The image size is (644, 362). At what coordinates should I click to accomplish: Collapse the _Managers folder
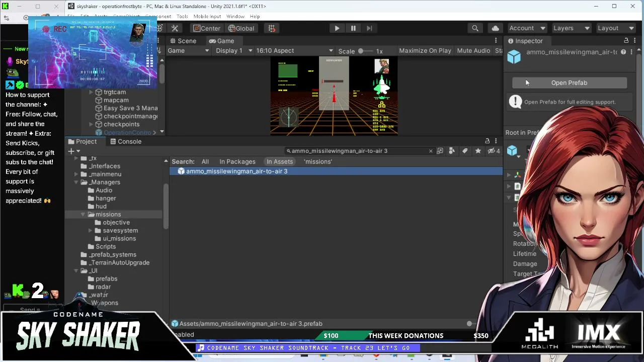coord(76,182)
